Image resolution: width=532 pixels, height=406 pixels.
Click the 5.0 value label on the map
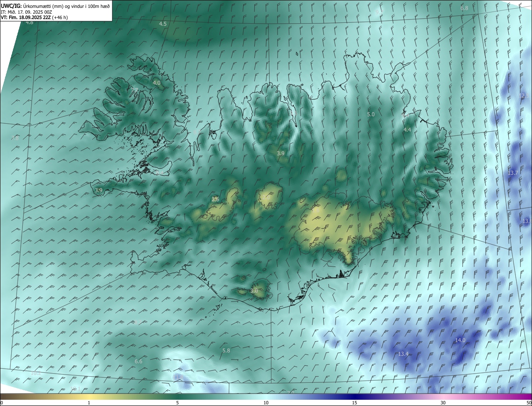[371, 114]
